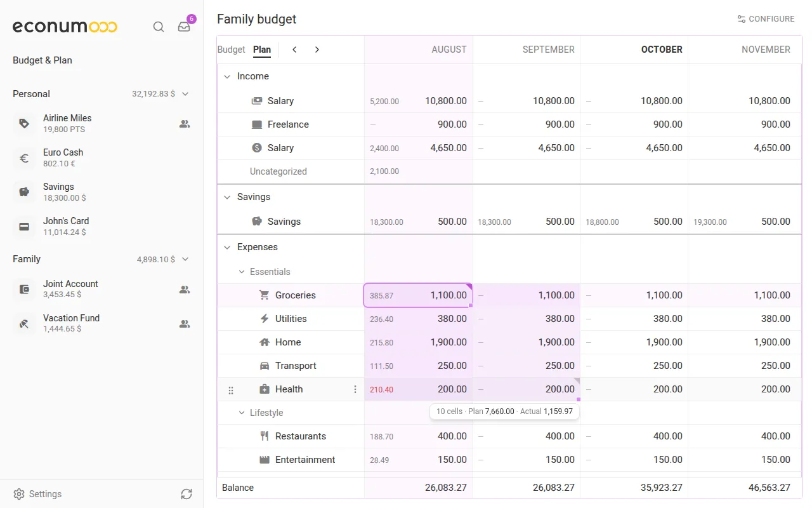Click the Entertainment clapperboard icon
Viewport: 812px width, 508px height.
coord(265,460)
